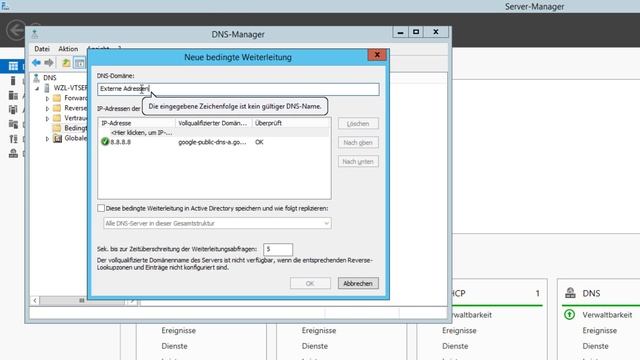Click the up-one-level folder toolbar icon
Viewport: 640px width, 360px height.
66,62
